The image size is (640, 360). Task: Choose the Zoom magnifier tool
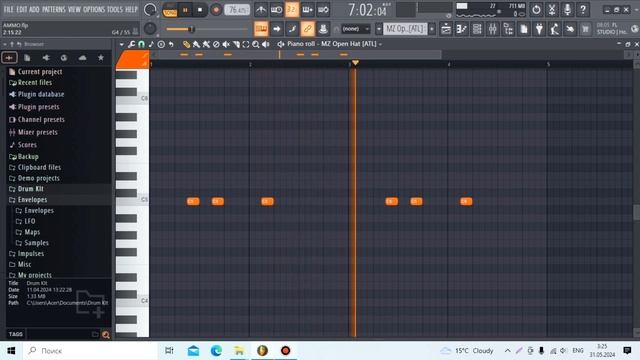click(256, 44)
